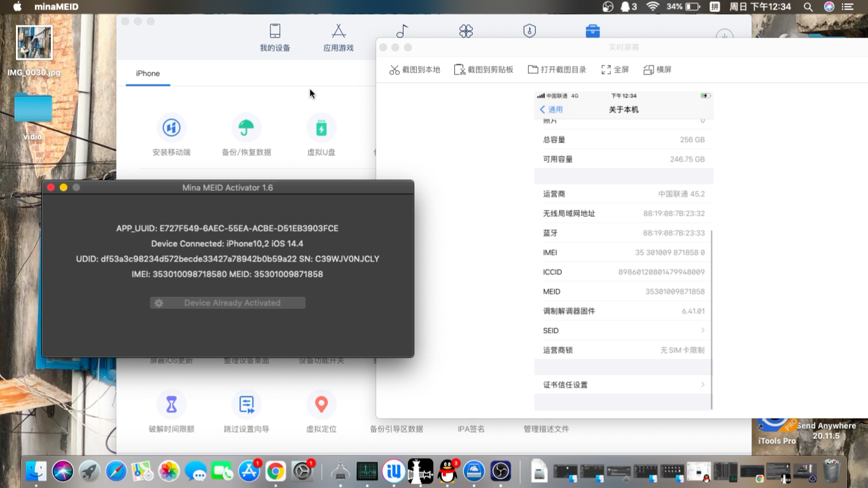Open 应用游戏 section in iTools
The height and width of the screenshot is (488, 868).
(339, 38)
